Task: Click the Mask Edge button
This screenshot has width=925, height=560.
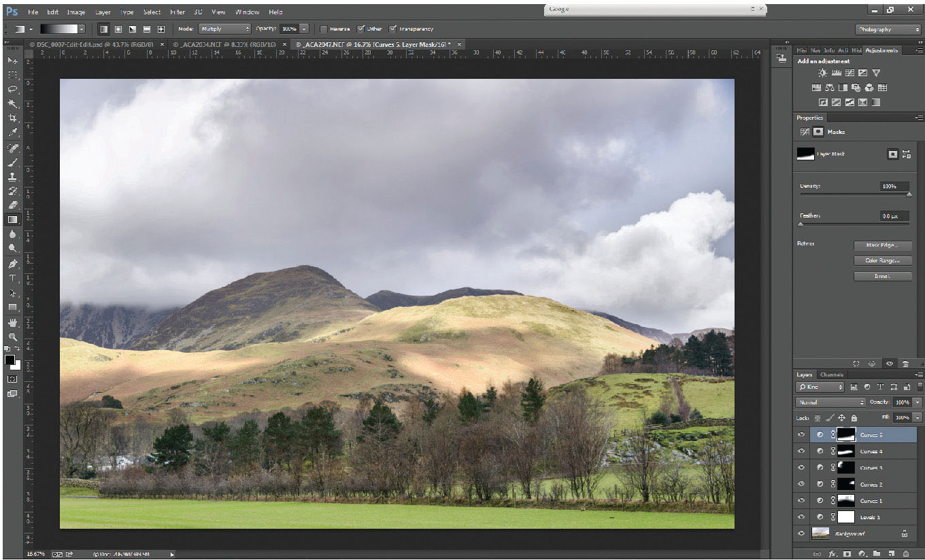Action: point(882,245)
